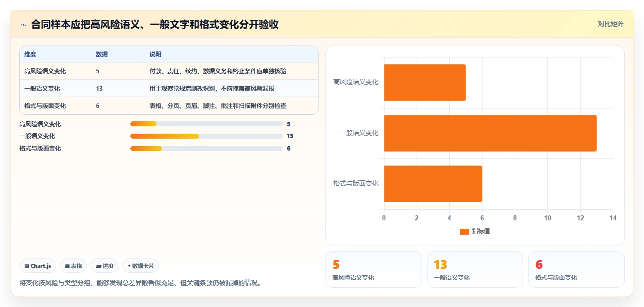Click the 格式与版面变化 chart bar
The width and height of the screenshot is (644, 307).
[x=433, y=184]
